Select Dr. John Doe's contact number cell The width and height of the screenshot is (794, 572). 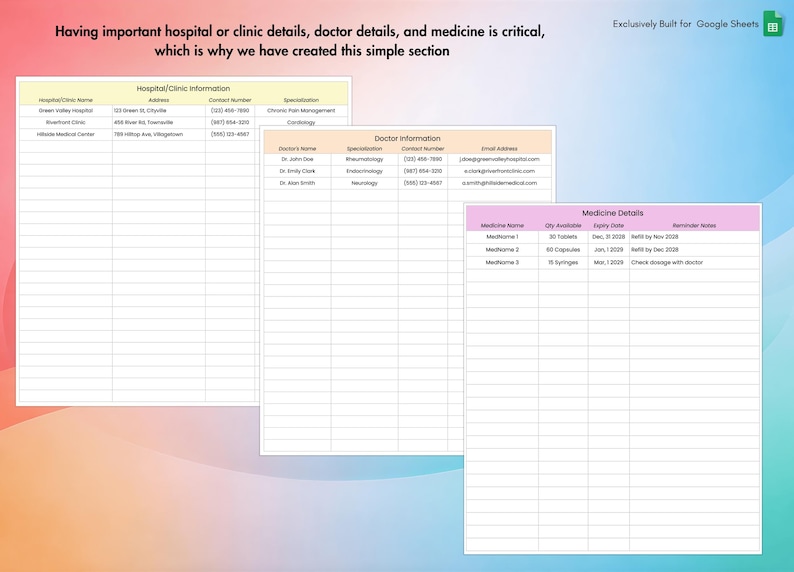click(x=423, y=159)
